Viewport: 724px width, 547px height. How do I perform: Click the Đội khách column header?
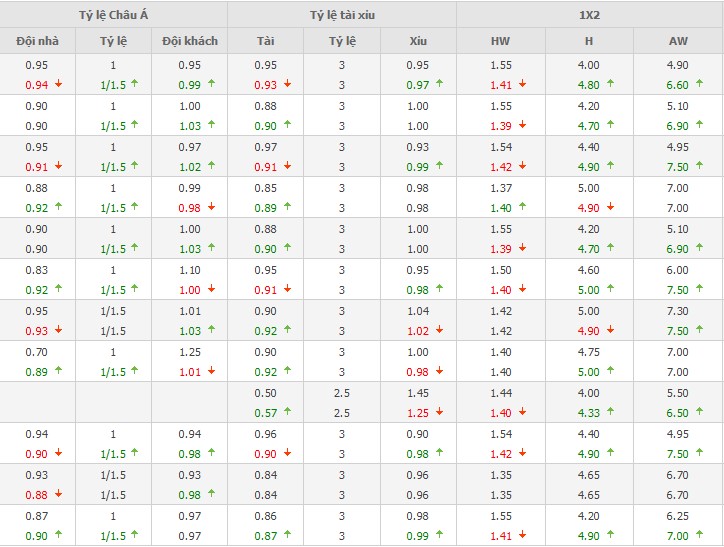189,41
